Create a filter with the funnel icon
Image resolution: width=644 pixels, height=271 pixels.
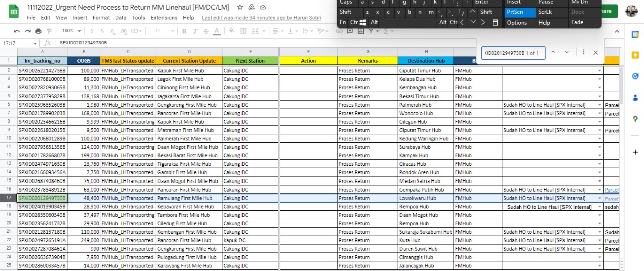pyautogui.click(x=371, y=31)
